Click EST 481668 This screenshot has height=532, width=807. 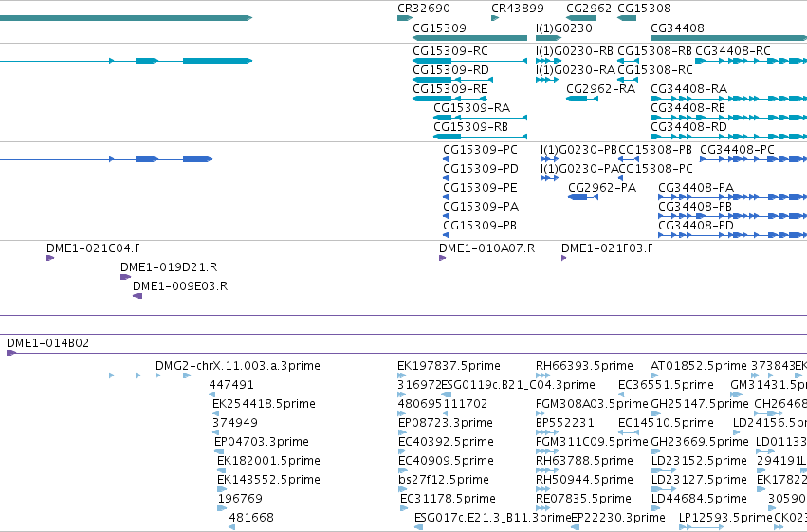[231, 528]
